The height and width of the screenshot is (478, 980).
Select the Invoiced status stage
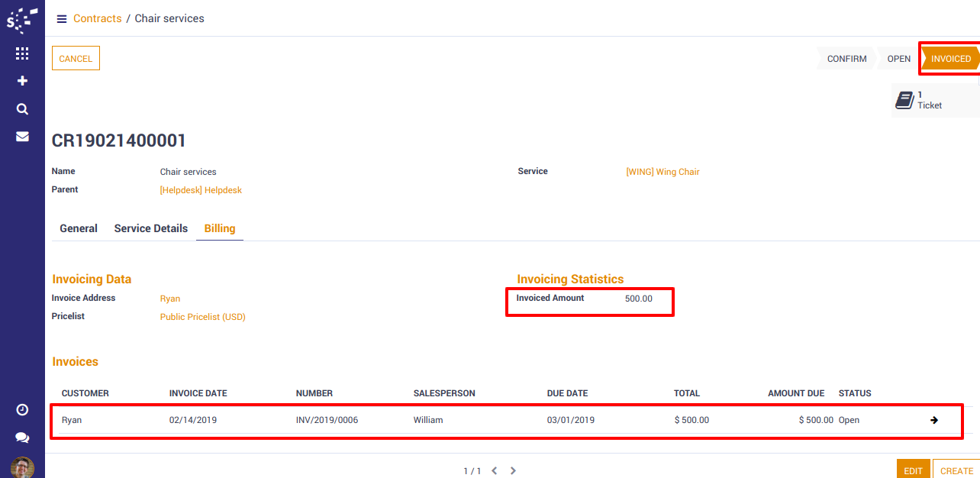tap(950, 59)
